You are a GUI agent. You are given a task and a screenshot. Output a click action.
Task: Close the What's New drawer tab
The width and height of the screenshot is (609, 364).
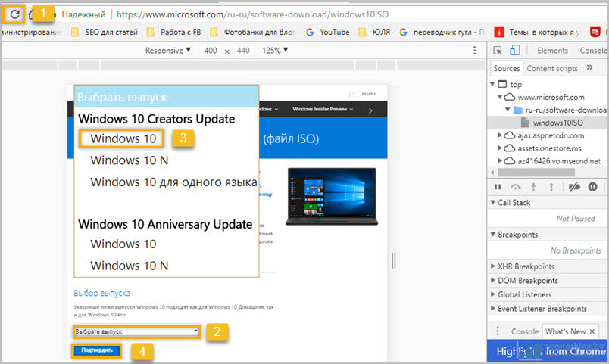(x=592, y=331)
